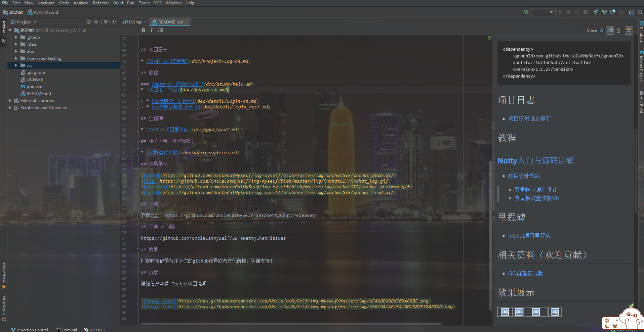The width and height of the screenshot is (644, 332).
Task: Click the Debug bug icon
Action: tap(569, 12)
